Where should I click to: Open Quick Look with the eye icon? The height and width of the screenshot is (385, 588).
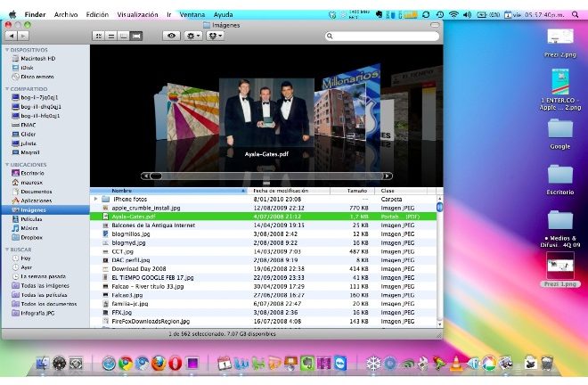point(171,36)
